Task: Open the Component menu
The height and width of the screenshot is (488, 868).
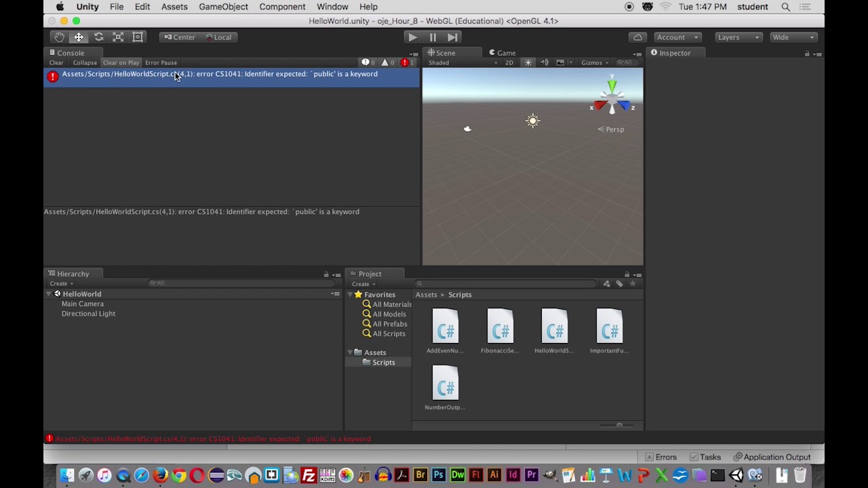Action: click(x=282, y=7)
